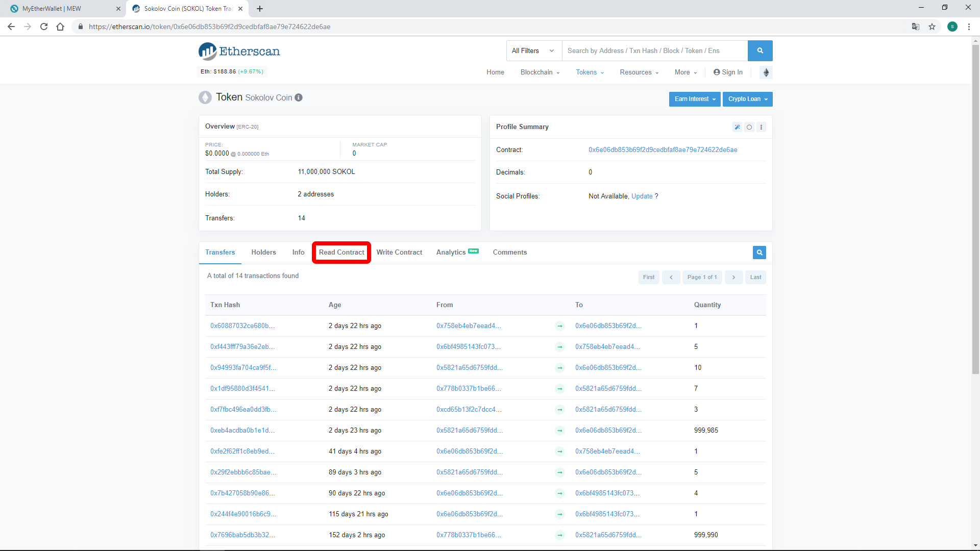Click the token placeholder icon next to Token title

tap(205, 97)
